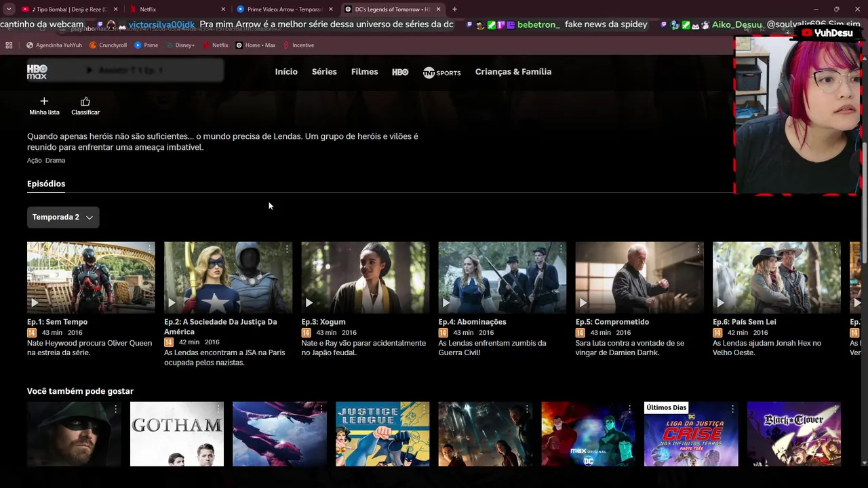Open options menu for Ep.3 Xogum
The width and height of the screenshot is (868, 488).
[x=424, y=249]
